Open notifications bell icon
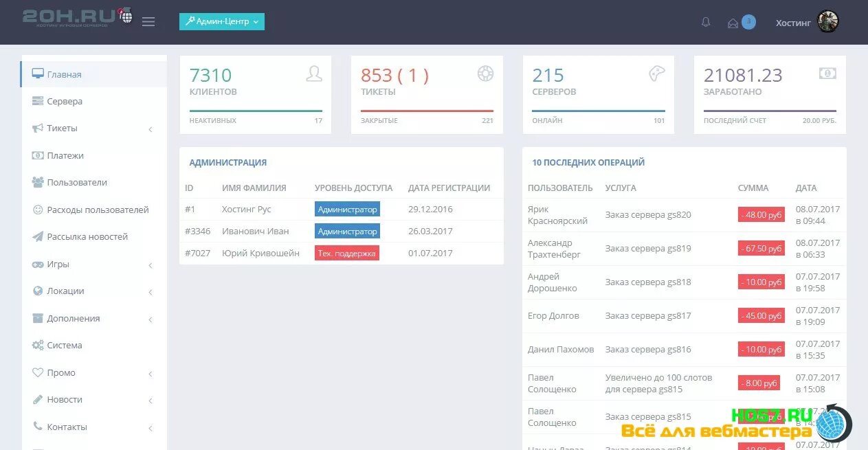The height and width of the screenshot is (450, 868). click(706, 22)
